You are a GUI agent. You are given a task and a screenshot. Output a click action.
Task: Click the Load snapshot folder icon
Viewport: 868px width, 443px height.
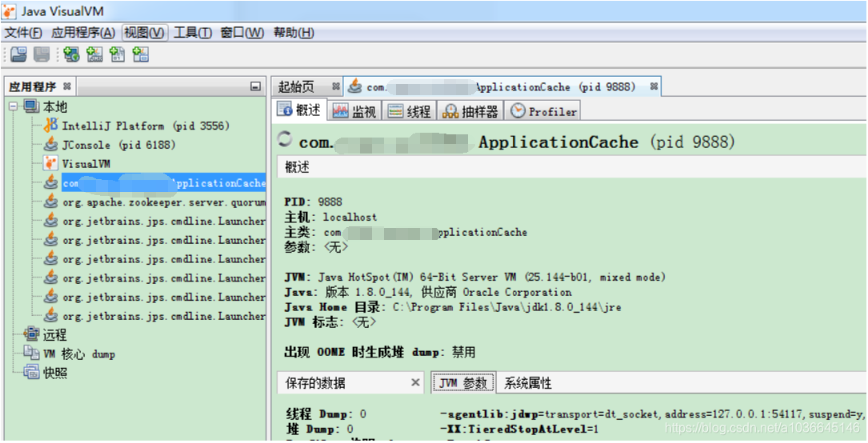[x=18, y=54]
